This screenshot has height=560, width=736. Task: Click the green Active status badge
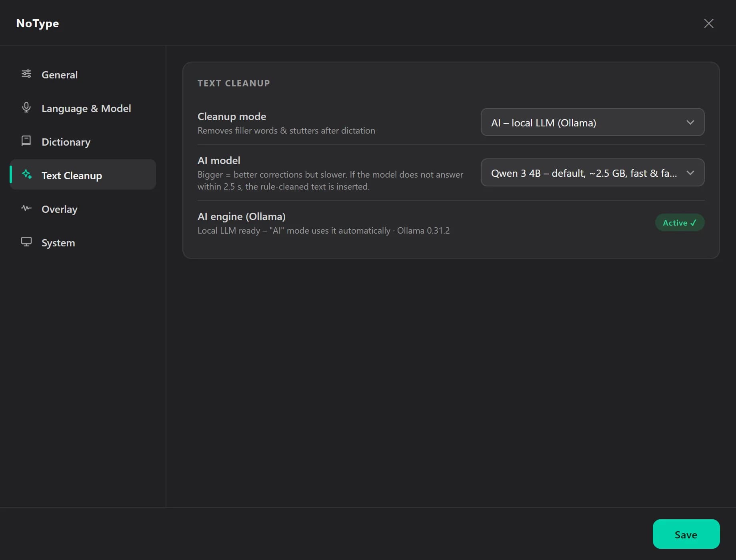[x=680, y=222]
